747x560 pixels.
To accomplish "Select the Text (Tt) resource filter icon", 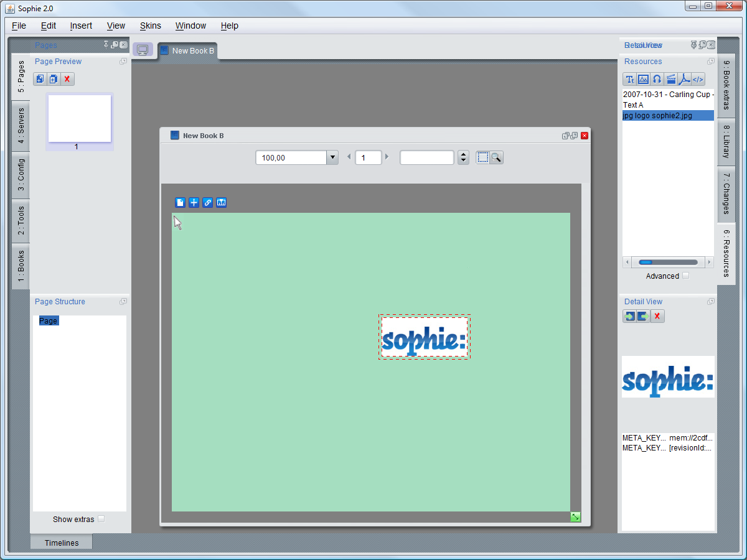I will (630, 79).
